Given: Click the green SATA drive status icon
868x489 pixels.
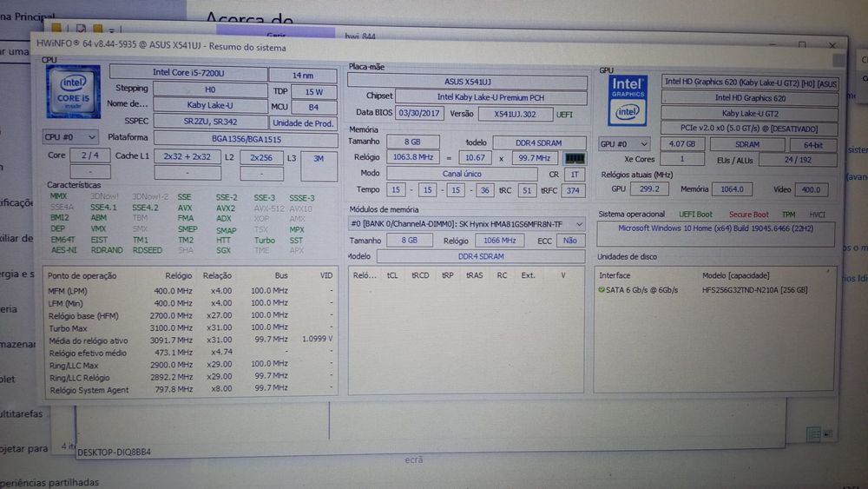Looking at the screenshot, I should coord(602,289).
